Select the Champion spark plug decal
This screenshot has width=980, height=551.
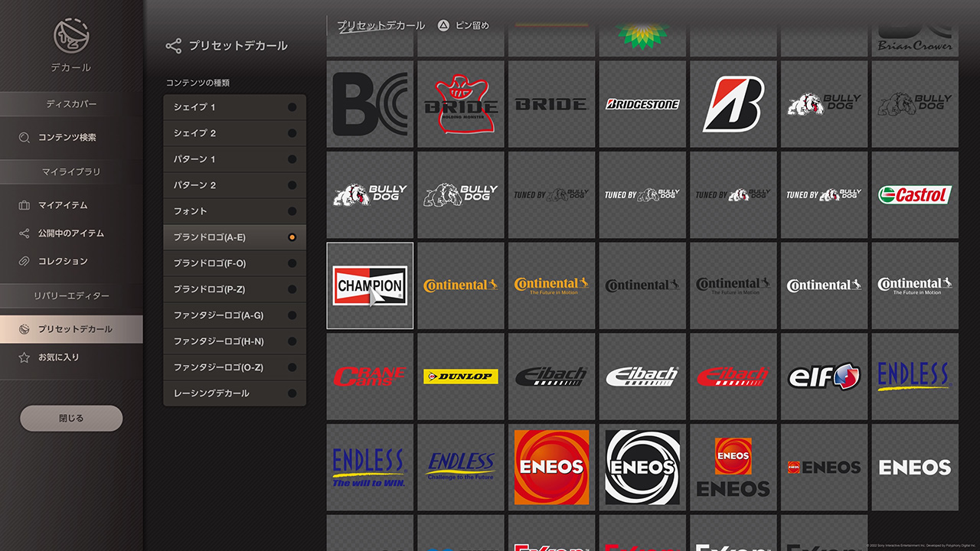click(x=370, y=285)
